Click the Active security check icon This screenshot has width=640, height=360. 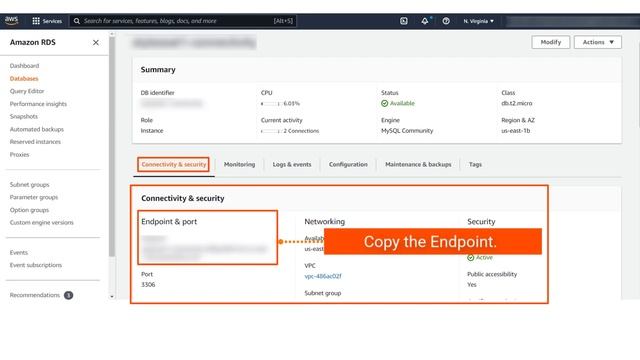471,258
